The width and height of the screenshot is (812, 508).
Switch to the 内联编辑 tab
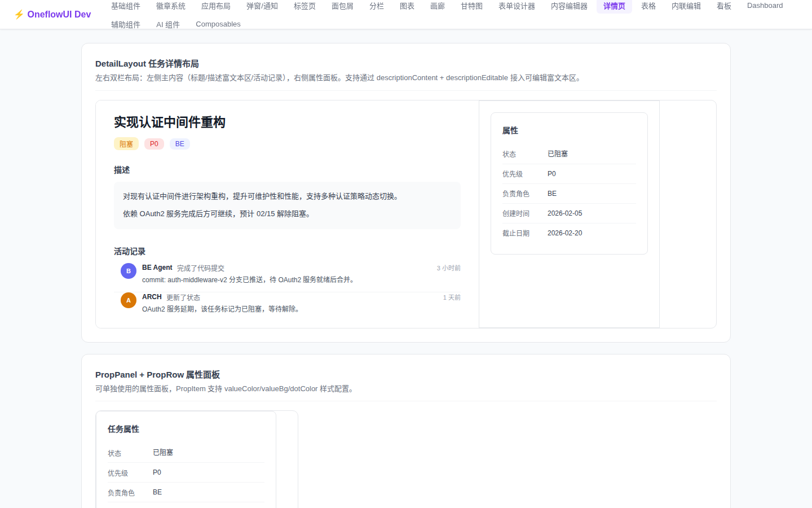pos(686,6)
